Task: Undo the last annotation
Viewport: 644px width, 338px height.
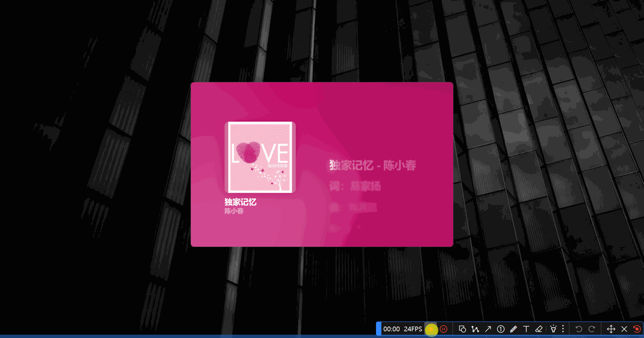Action: 579,329
